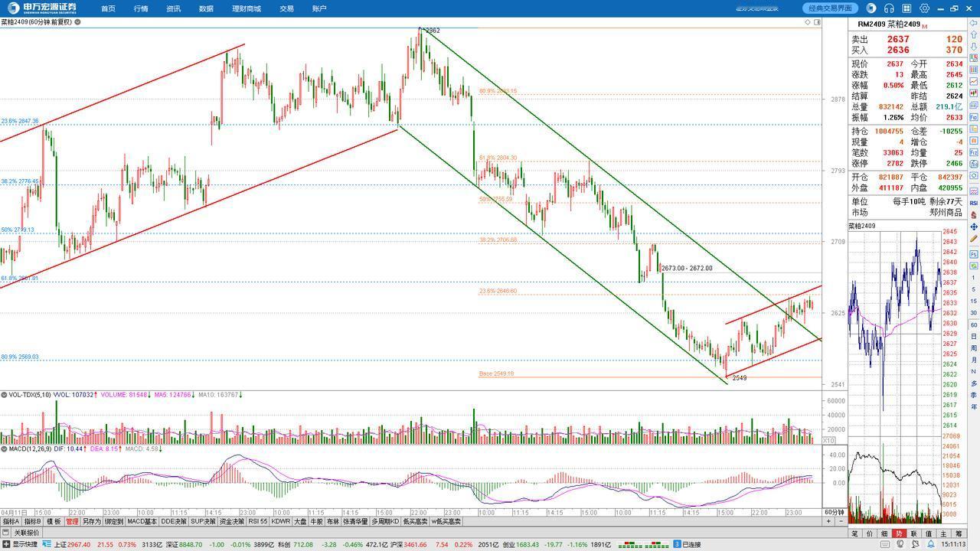980x551 pixels.
Task: Open the 交易 menu
Action: point(286,8)
